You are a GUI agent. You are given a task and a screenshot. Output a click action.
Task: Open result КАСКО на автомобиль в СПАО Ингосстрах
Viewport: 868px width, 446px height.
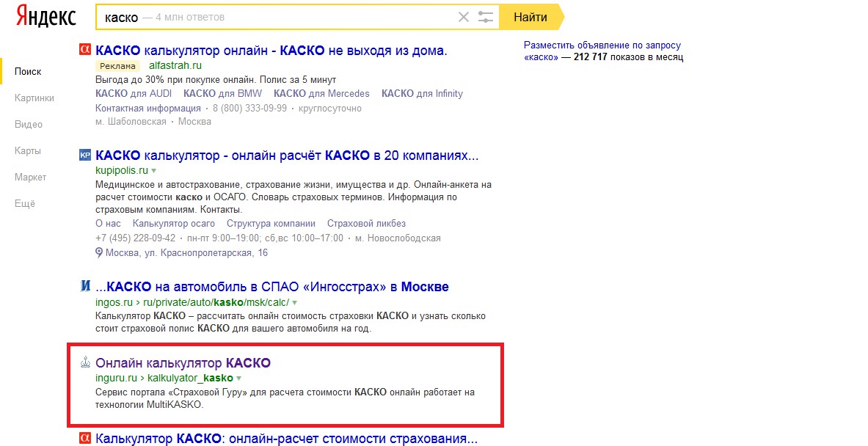[271, 288]
